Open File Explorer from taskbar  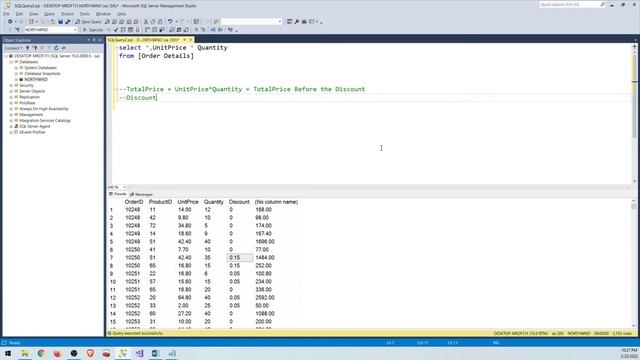point(24,353)
